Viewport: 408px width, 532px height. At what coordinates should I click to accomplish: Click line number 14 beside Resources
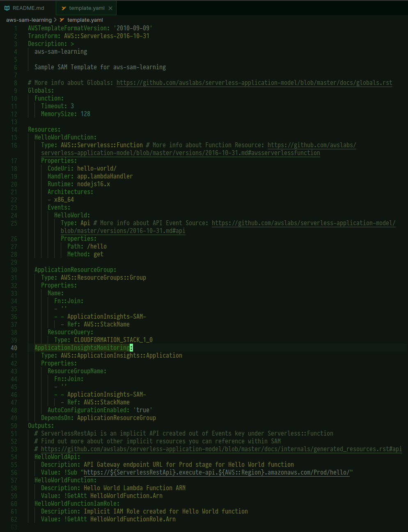click(14, 130)
